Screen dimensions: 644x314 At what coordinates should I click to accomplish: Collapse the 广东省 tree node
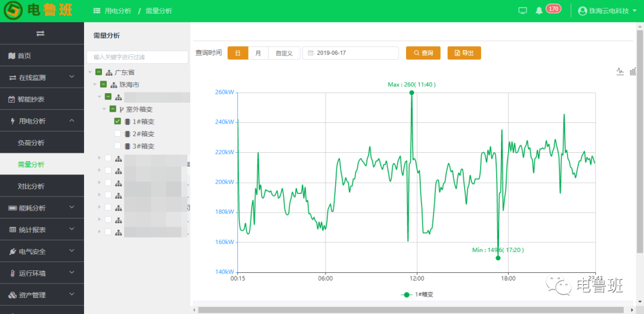pos(90,72)
